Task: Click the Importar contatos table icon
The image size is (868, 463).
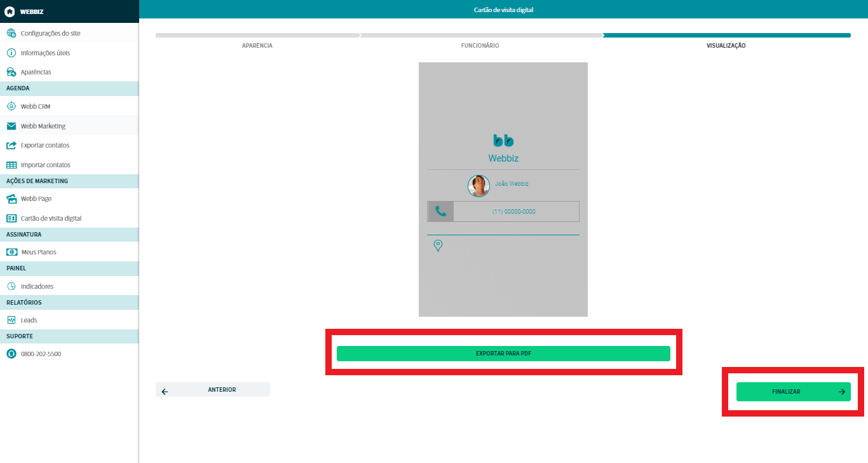Action: point(11,165)
